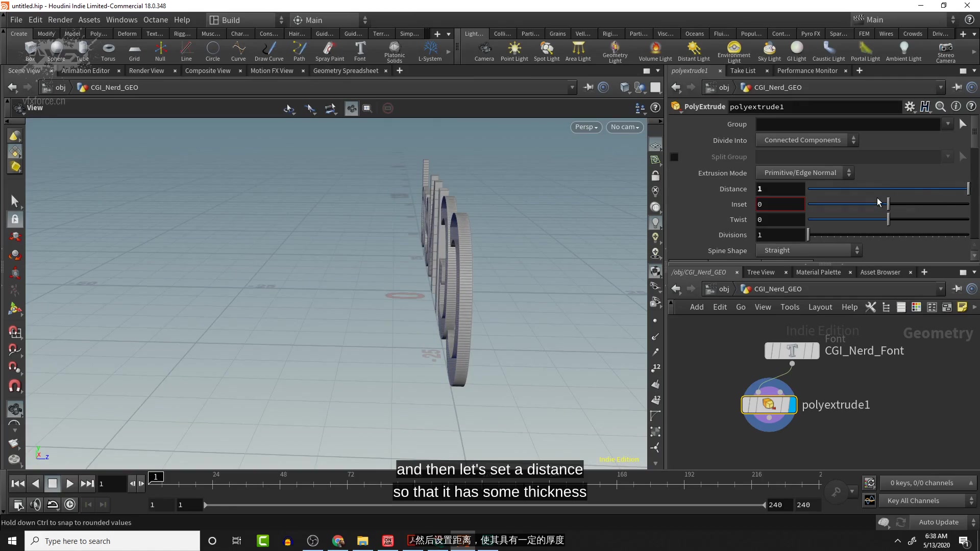Click the polyextrude1 node thumbnail
The width and height of the screenshot is (980, 551).
769,405
